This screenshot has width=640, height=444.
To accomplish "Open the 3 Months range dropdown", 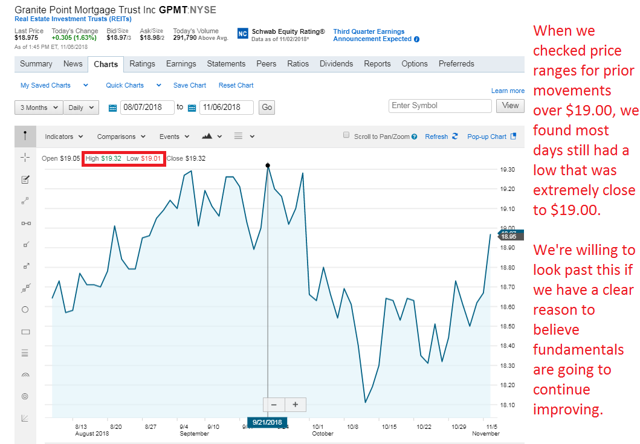I will (x=39, y=108).
